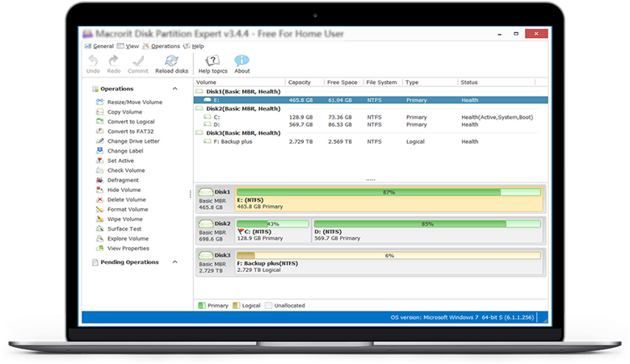This screenshot has width=630, height=364.
Task: Click the Surface Test operation label
Action: (124, 228)
